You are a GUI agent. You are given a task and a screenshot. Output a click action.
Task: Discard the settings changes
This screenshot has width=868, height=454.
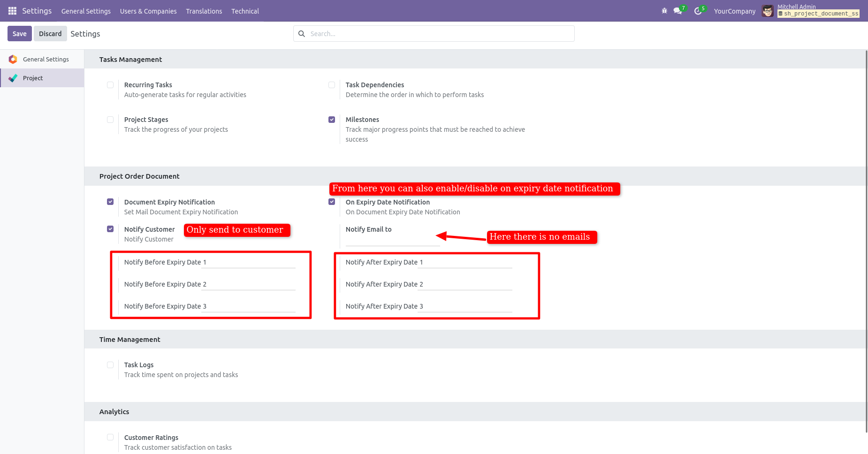[x=50, y=34]
